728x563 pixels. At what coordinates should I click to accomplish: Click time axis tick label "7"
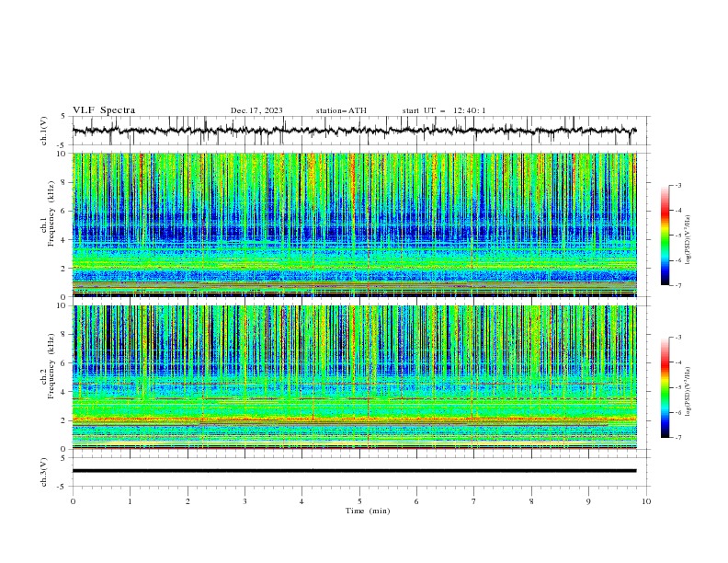point(474,501)
